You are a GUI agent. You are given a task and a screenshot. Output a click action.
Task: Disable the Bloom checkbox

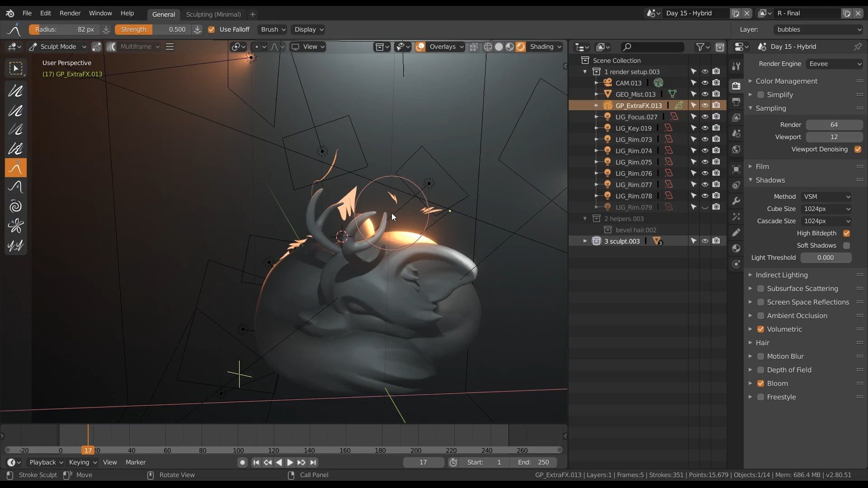click(760, 383)
